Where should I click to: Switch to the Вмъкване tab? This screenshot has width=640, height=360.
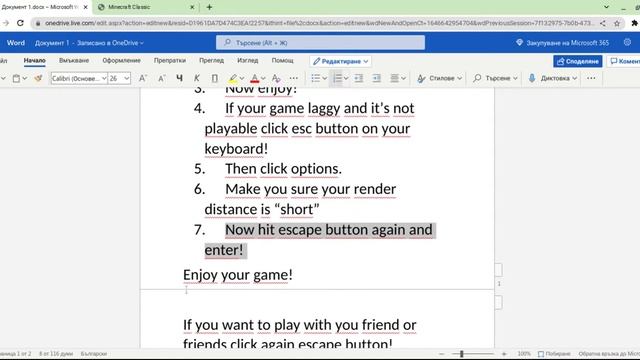(x=74, y=60)
